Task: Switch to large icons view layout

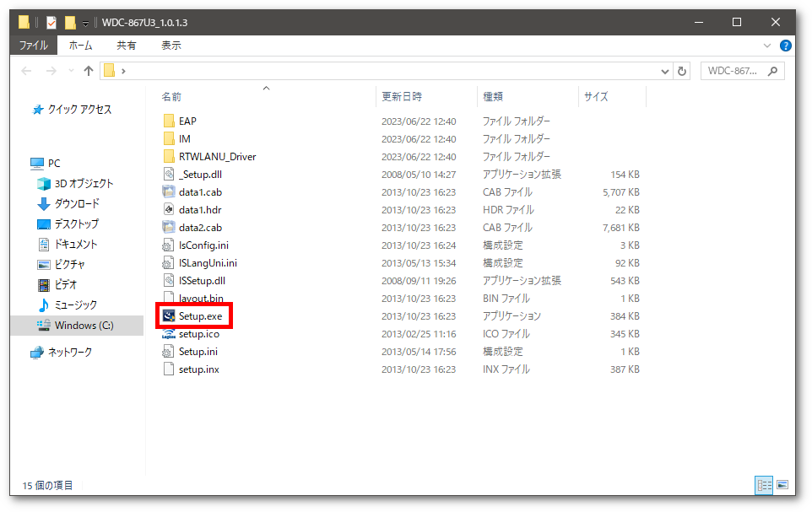Action: coord(782,485)
